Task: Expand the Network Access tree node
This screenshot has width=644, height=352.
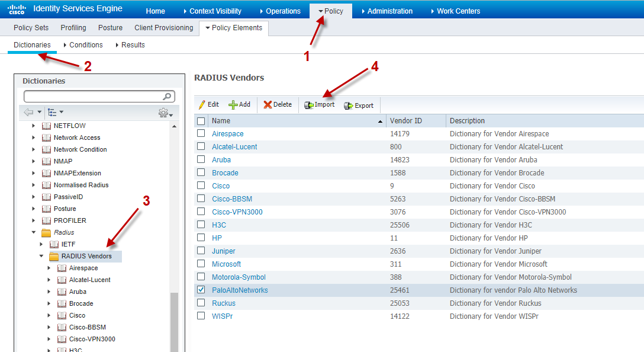Action: click(34, 137)
